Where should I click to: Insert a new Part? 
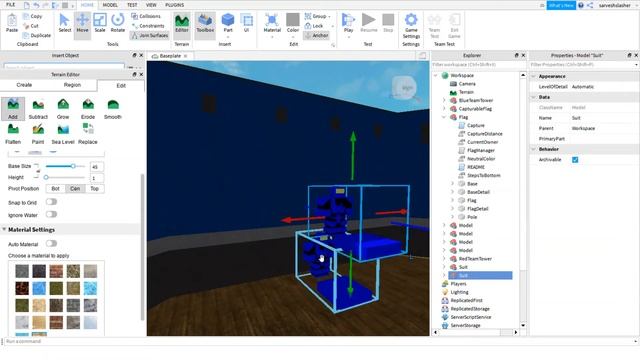[x=228, y=23]
